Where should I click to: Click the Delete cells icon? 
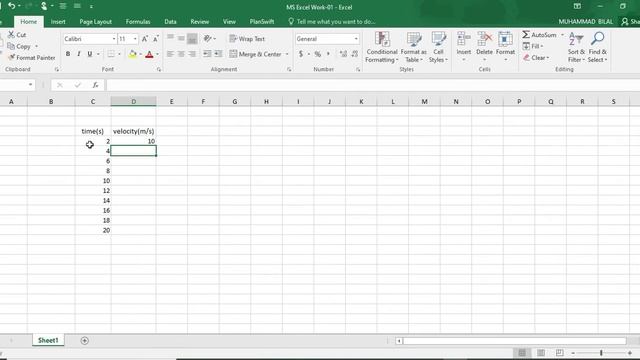tap(484, 39)
